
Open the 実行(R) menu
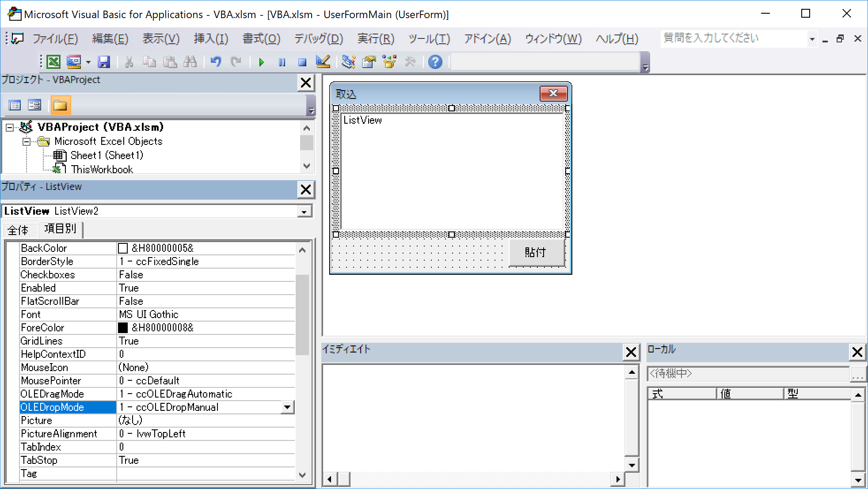click(x=376, y=39)
